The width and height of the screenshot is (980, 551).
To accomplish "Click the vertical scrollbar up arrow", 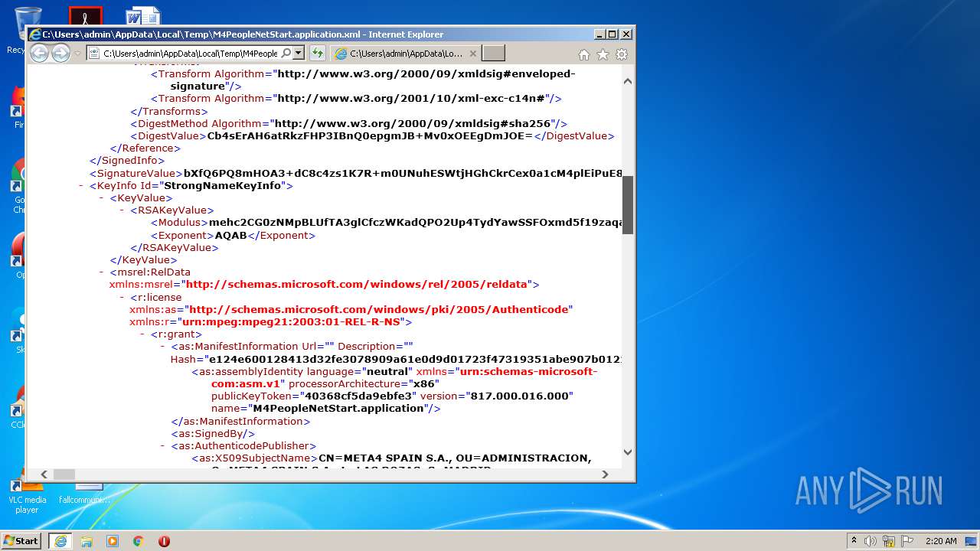I will tap(628, 80).
